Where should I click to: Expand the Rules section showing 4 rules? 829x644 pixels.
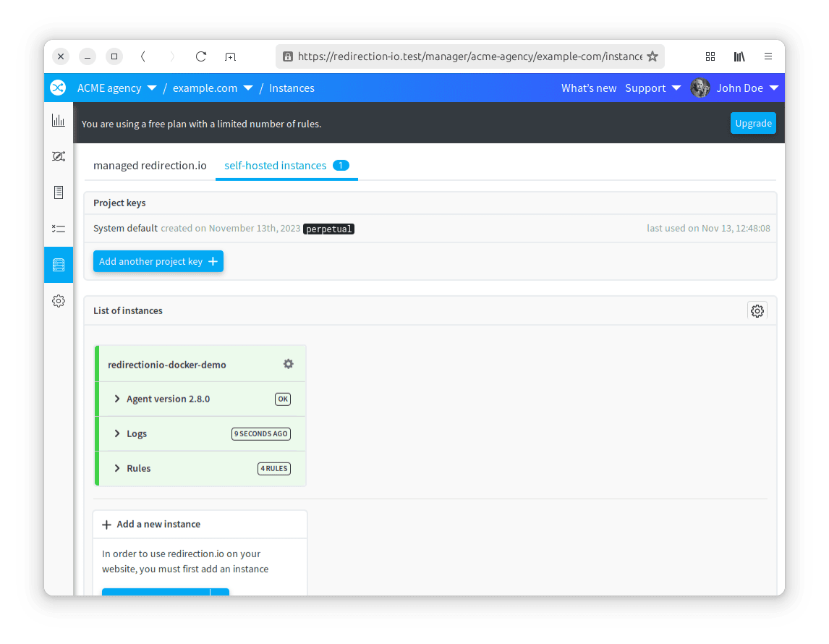pyautogui.click(x=139, y=468)
